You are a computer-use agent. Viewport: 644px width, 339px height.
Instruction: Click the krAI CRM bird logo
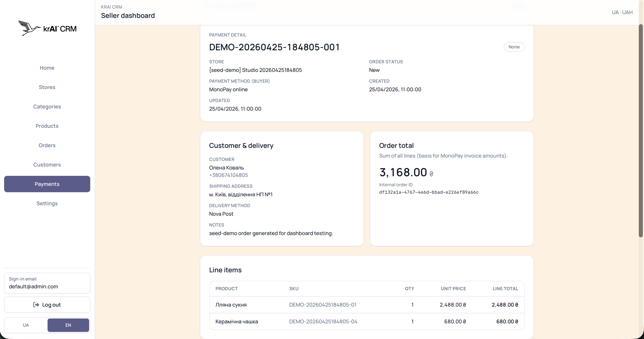[x=48, y=28]
